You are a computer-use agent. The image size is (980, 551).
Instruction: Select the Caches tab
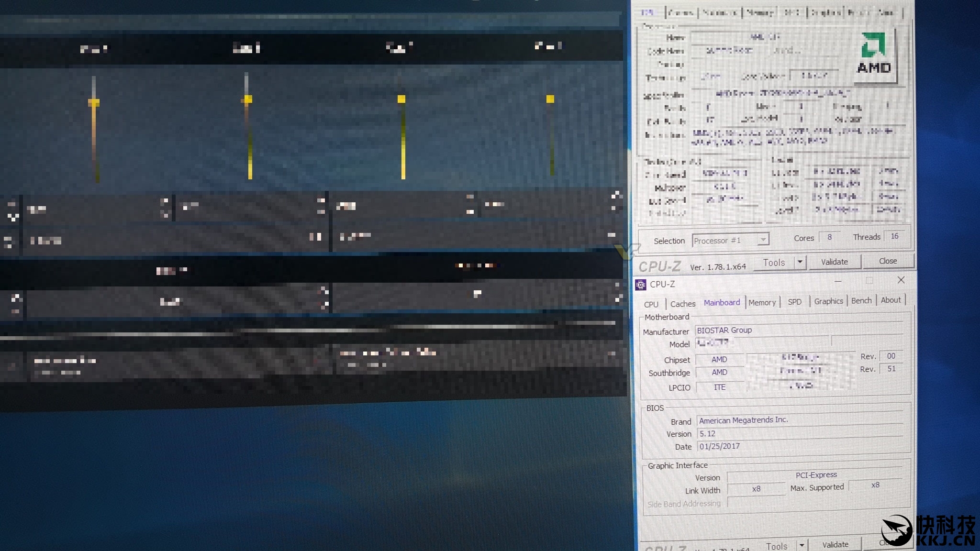[682, 304]
